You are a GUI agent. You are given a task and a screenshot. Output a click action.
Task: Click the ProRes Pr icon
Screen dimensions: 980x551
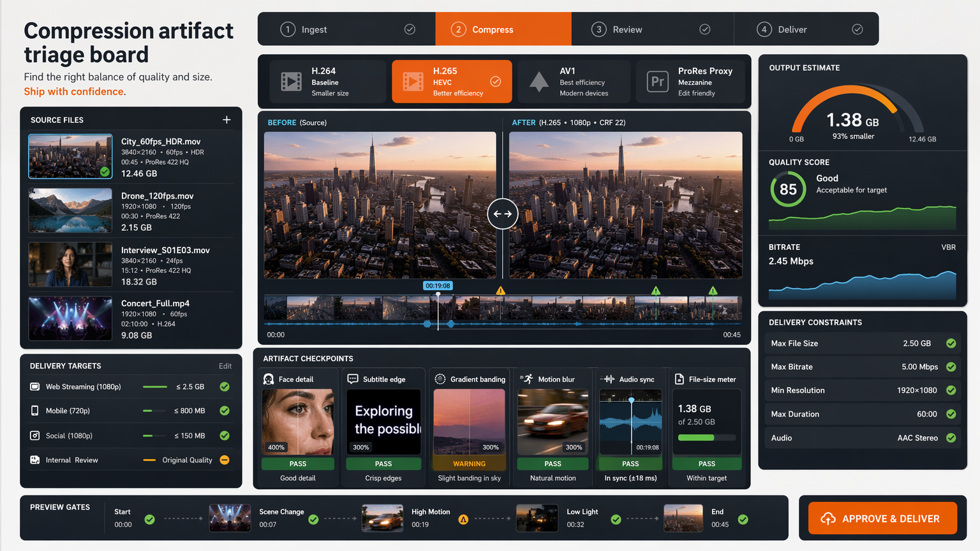[x=658, y=82]
